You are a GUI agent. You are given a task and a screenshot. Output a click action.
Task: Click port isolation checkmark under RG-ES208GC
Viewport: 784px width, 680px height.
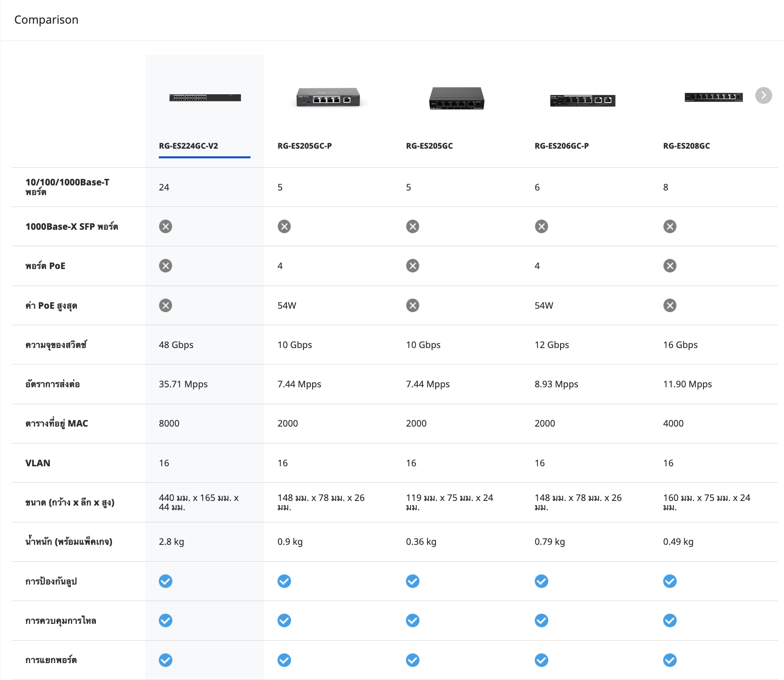click(x=670, y=660)
